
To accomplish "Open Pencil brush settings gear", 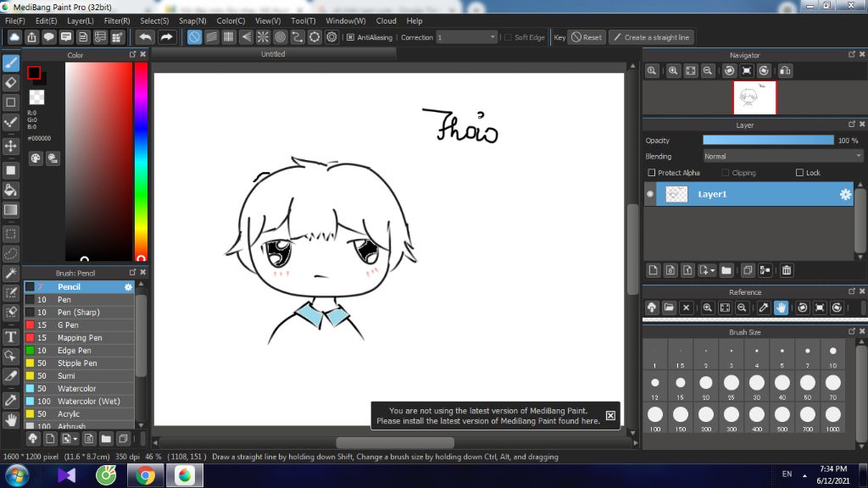I will 129,287.
